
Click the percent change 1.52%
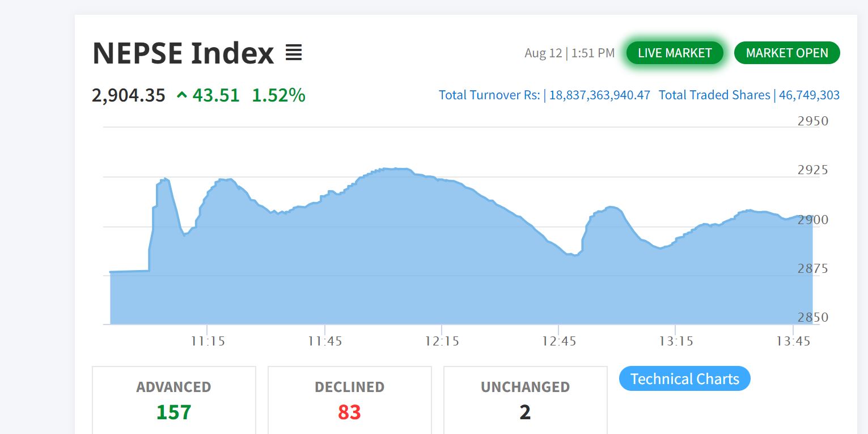point(278,95)
